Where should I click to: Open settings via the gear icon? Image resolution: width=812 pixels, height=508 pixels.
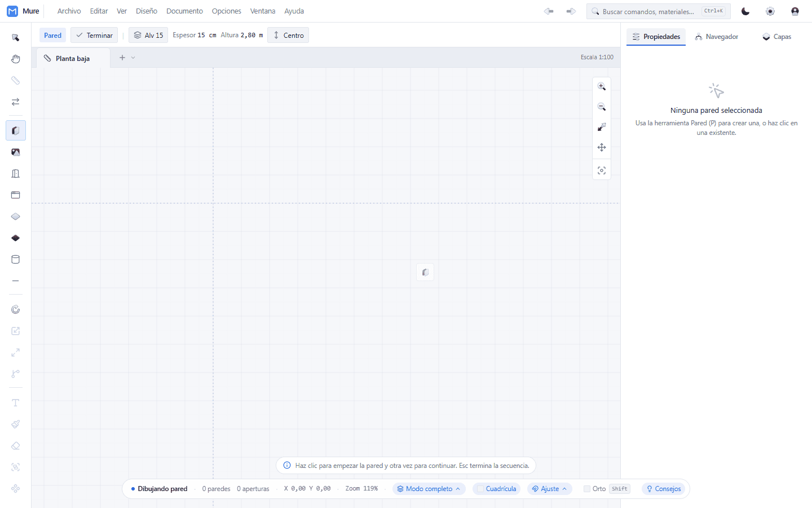click(770, 11)
